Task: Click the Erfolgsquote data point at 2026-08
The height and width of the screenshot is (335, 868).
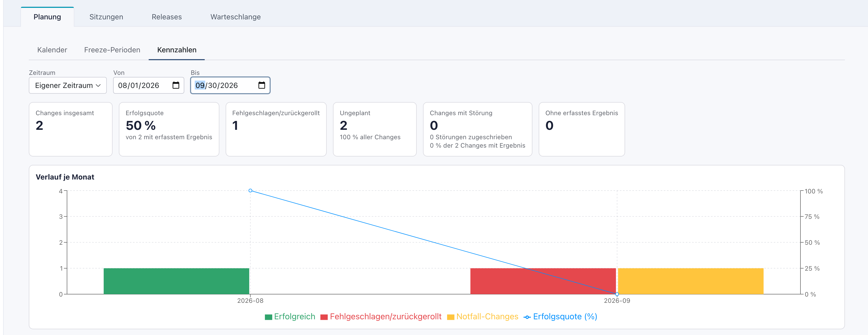Action: click(250, 191)
